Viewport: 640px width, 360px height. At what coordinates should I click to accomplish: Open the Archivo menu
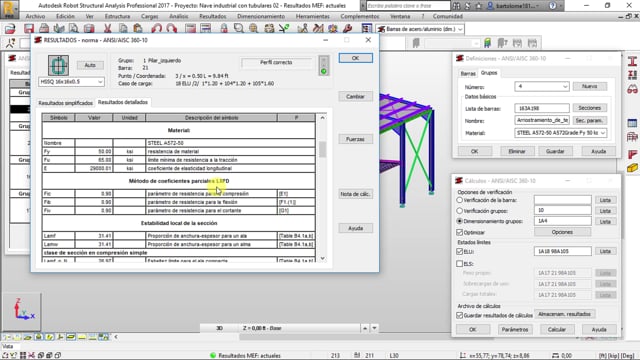pos(35,16)
